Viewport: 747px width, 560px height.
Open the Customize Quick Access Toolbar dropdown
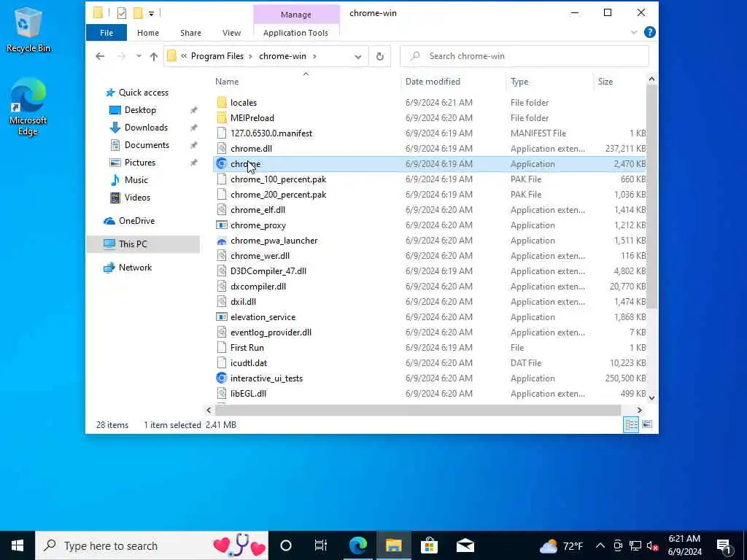point(151,14)
